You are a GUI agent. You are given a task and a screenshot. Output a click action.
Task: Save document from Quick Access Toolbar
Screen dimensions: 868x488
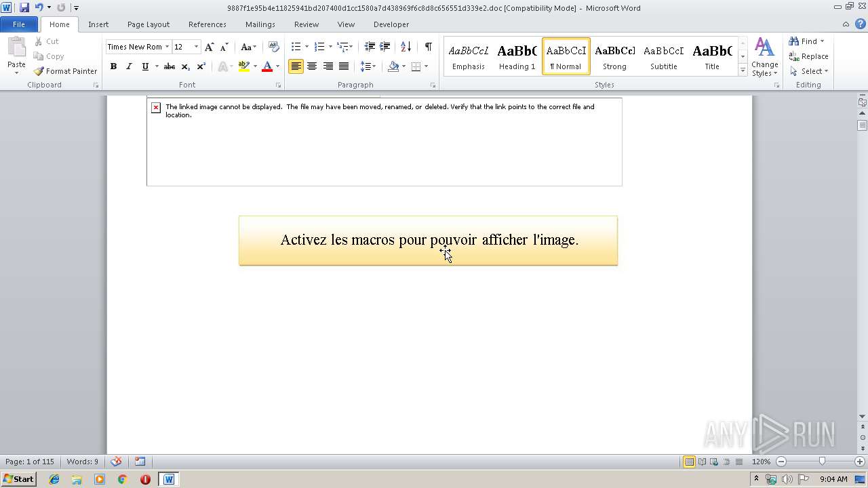coord(24,7)
